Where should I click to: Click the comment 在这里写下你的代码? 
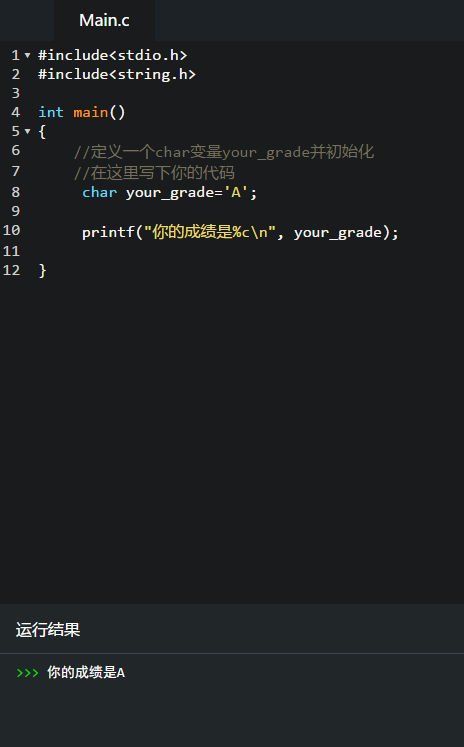(x=154, y=172)
